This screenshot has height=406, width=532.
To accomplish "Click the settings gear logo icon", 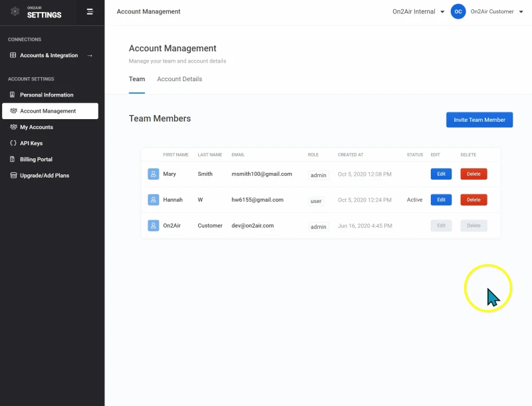I will pos(15,12).
